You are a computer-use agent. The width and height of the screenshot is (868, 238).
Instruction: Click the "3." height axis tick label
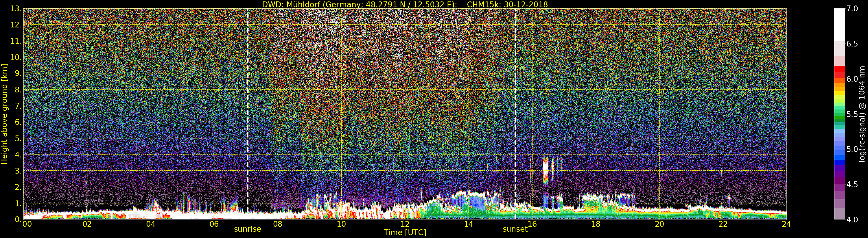(18, 171)
